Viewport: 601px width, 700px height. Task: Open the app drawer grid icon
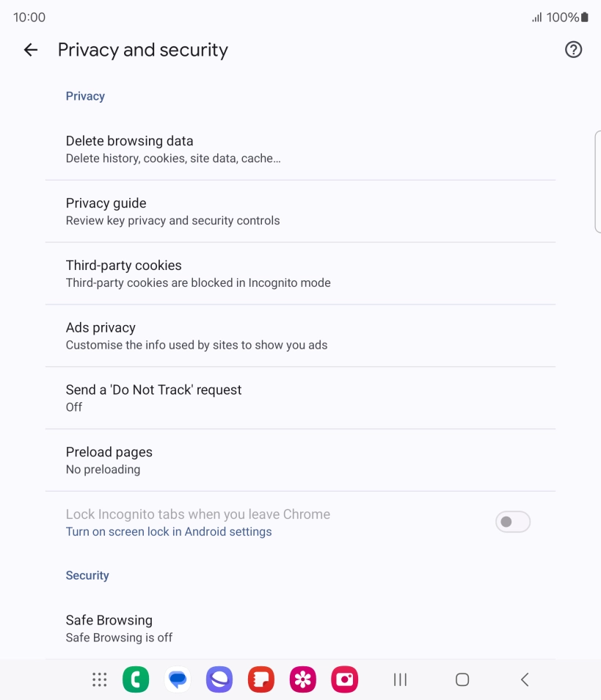click(100, 679)
